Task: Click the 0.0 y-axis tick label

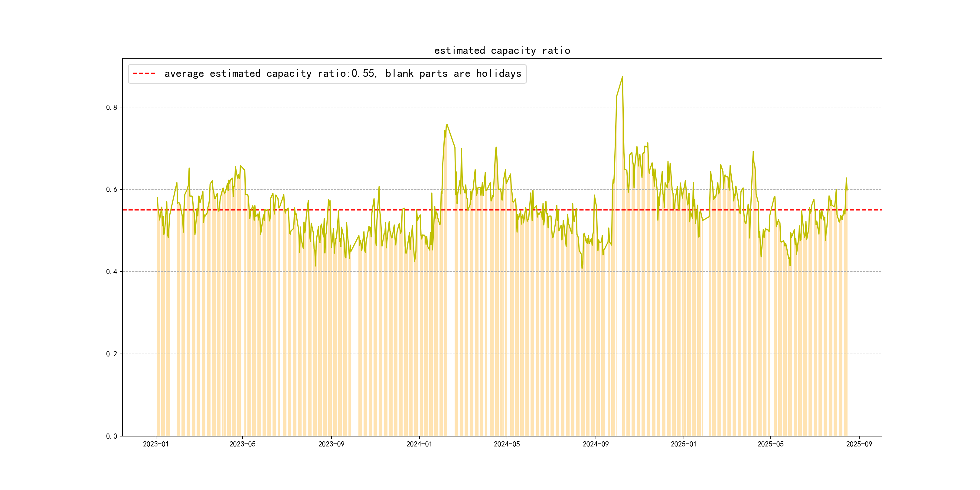Action: [112, 436]
